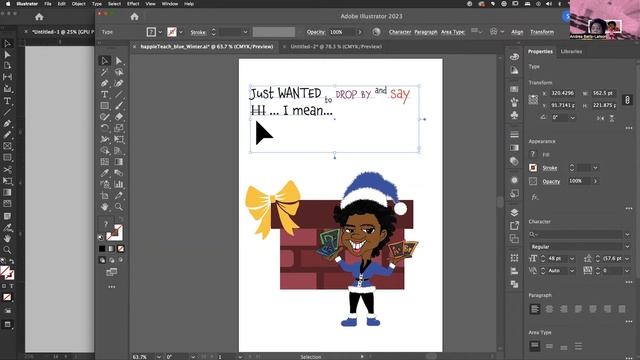This screenshot has height=360, width=640.
Task: Select the Curvature tool
Action: [119, 83]
